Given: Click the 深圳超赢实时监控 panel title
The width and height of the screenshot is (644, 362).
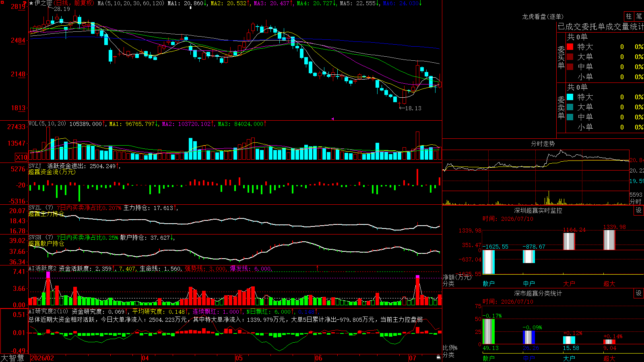Looking at the screenshot, I should click(538, 210).
